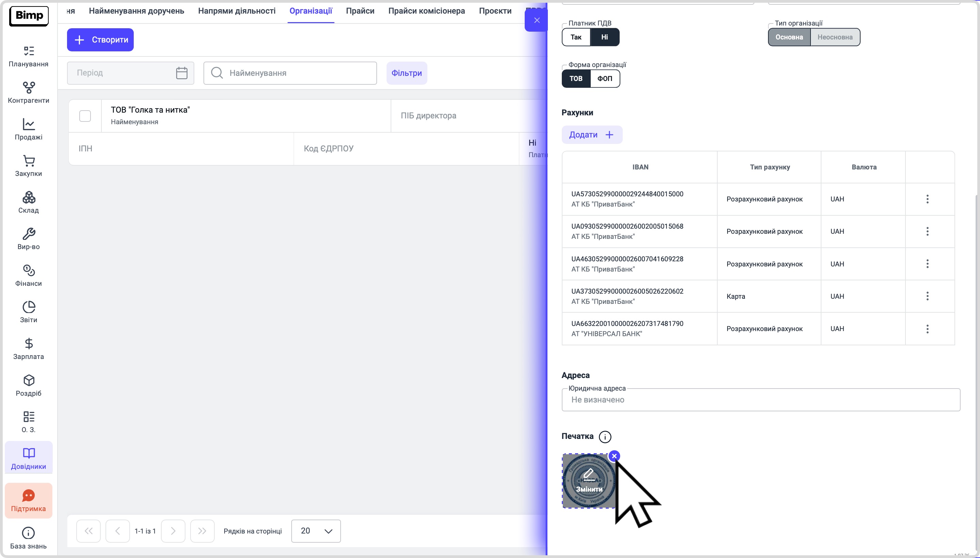
Task: Go to the first page
Action: coord(88,531)
